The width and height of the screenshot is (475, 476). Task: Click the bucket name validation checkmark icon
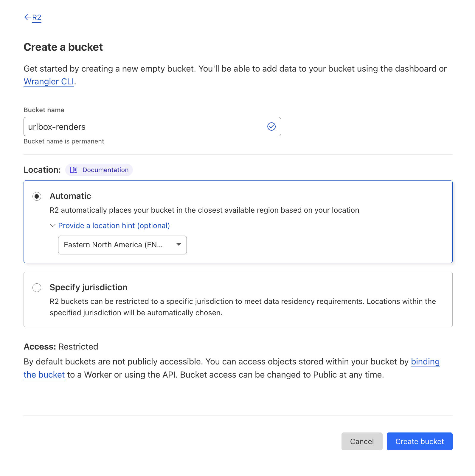[x=271, y=127]
